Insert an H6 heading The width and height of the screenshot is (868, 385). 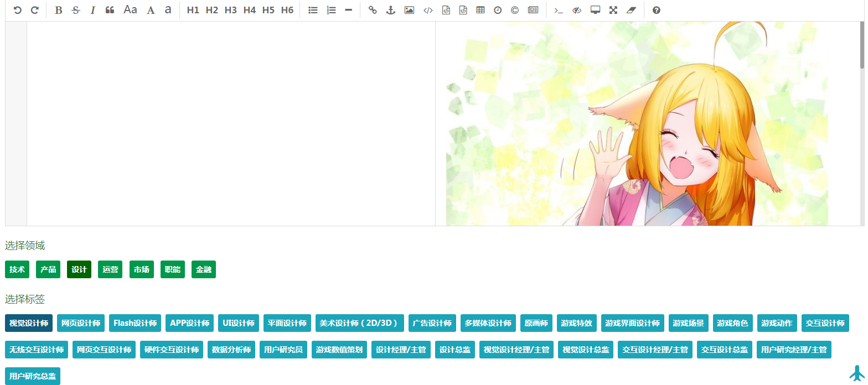[287, 10]
